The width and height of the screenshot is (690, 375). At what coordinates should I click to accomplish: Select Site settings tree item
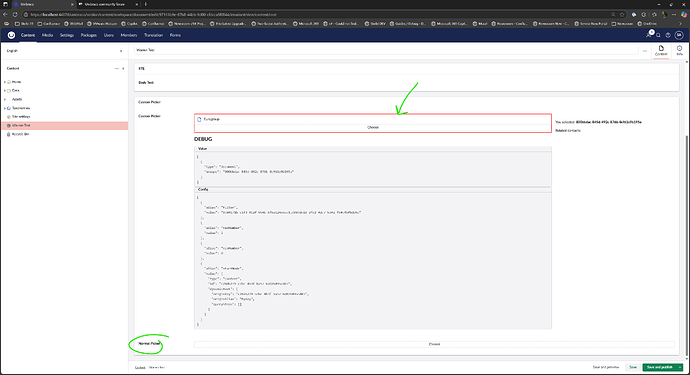pyautogui.click(x=21, y=117)
